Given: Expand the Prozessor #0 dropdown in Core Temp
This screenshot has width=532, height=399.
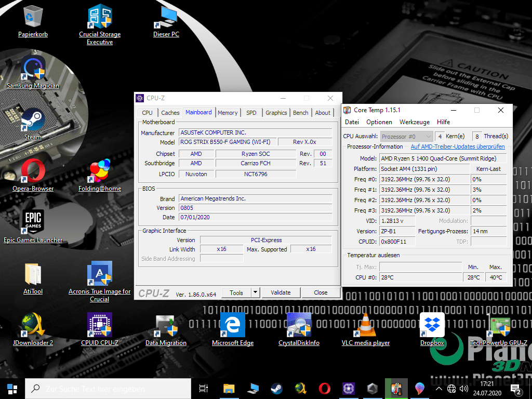Looking at the screenshot, I should (406, 137).
